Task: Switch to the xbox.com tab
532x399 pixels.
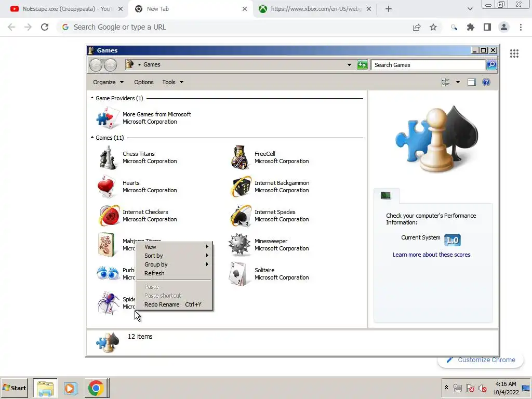Action: tap(315, 9)
